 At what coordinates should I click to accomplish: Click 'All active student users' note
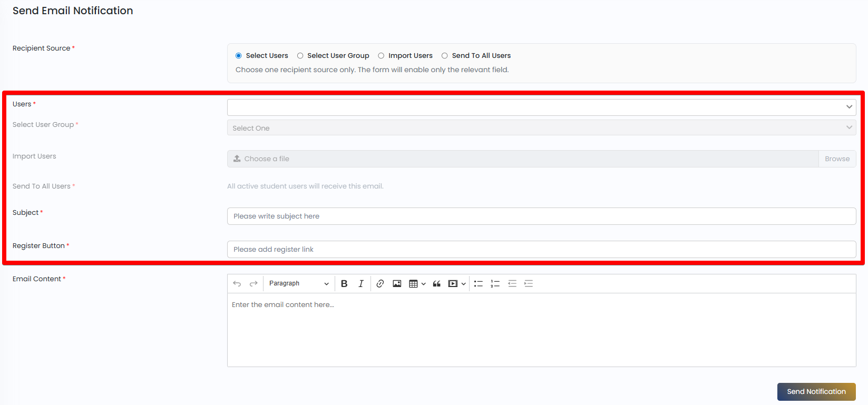pos(305,186)
